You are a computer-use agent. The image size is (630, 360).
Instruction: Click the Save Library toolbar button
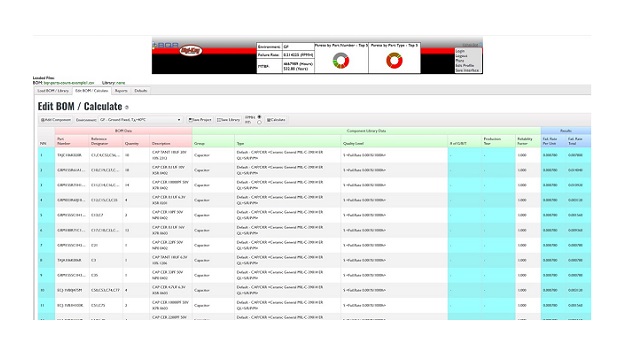tap(229, 120)
